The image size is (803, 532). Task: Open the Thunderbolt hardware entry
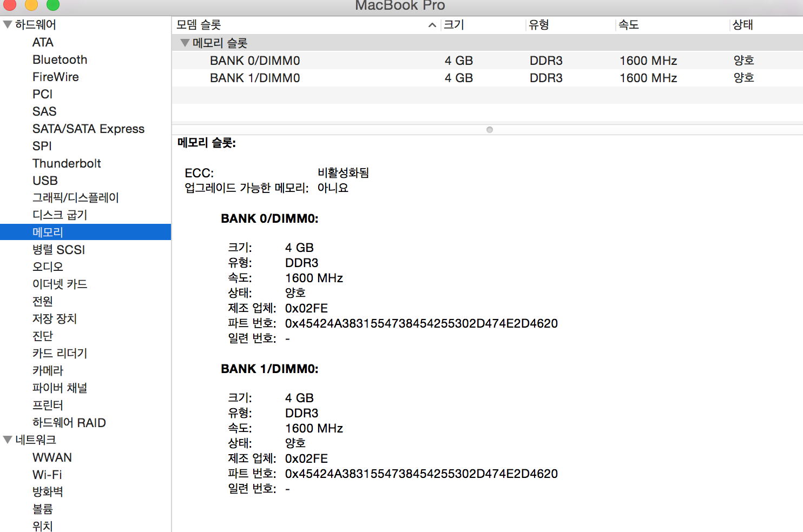[x=67, y=163]
